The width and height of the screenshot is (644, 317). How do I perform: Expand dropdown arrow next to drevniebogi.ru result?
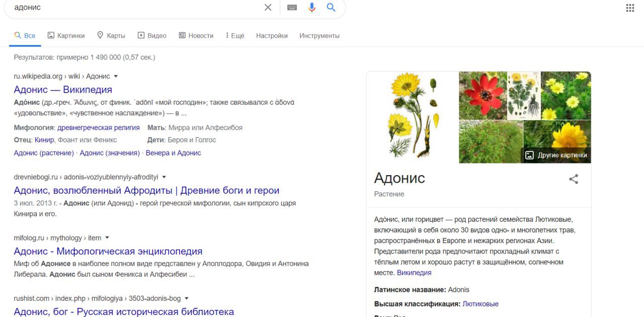[164, 177]
